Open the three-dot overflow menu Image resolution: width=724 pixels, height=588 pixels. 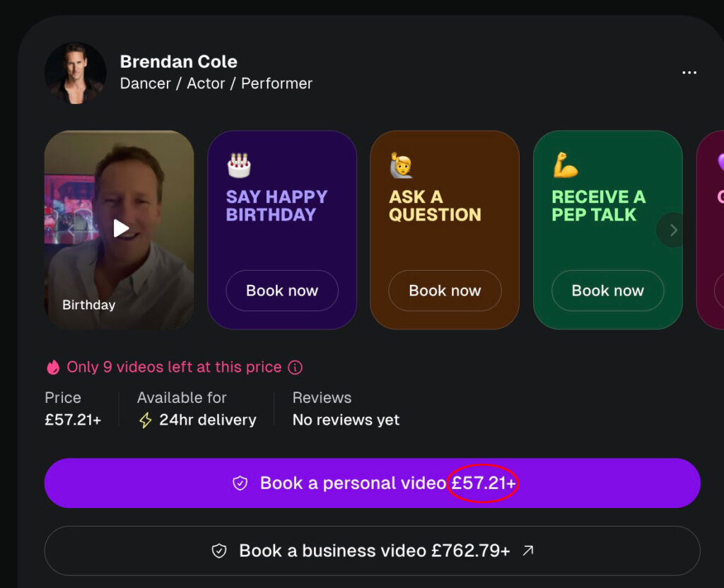coord(689,72)
